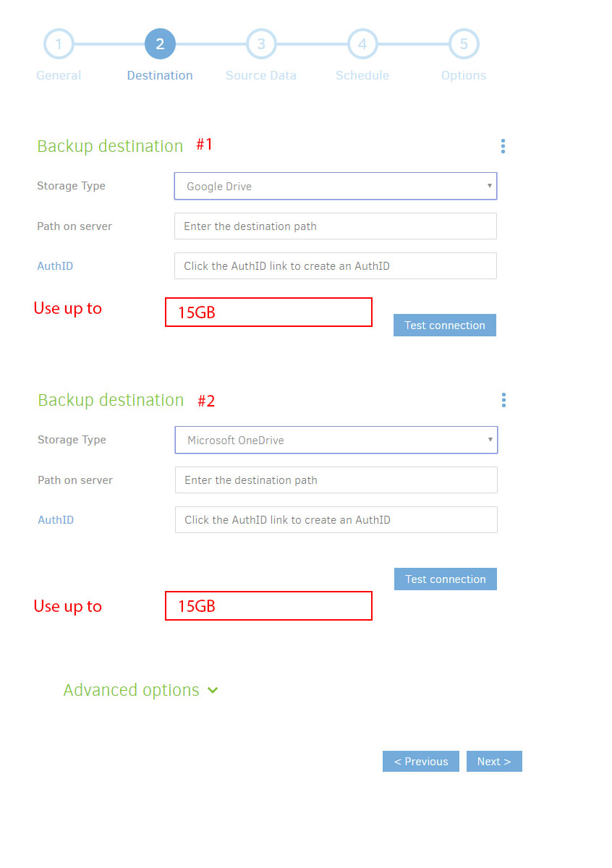Viewport: 612px width, 868px height.
Task: Go to step 4 Schedule circle
Action: [362, 44]
